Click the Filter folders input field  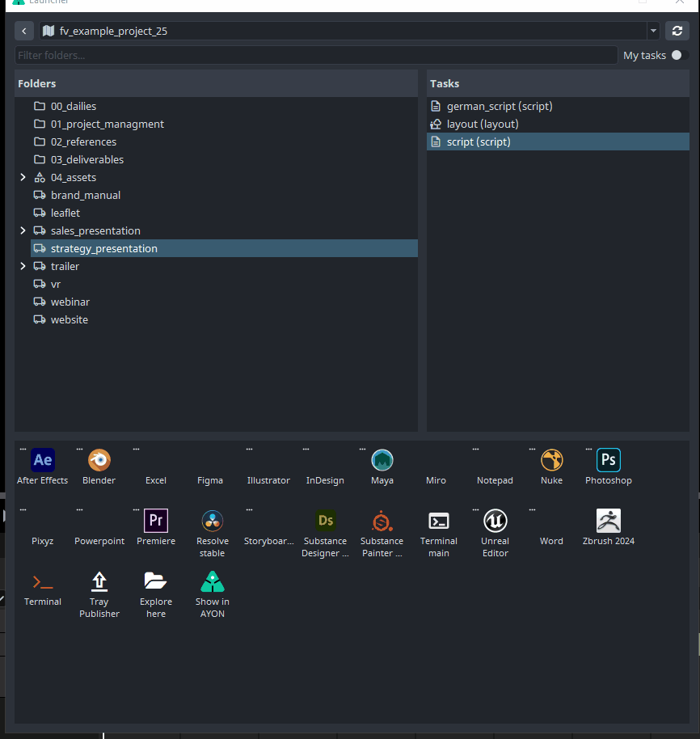point(315,56)
